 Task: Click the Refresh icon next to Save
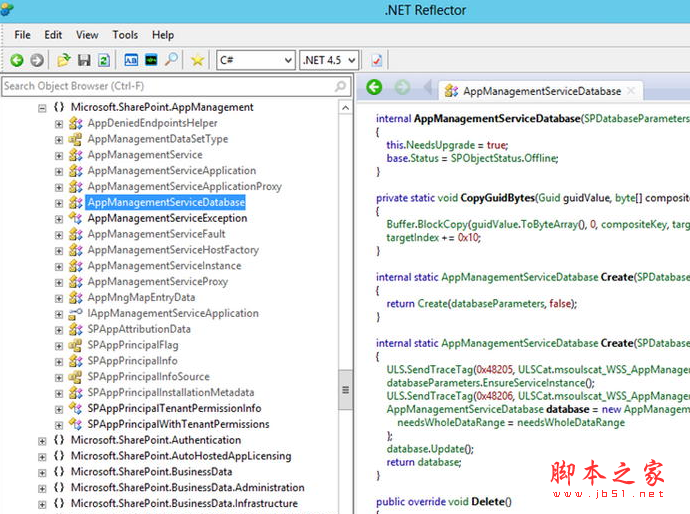pyautogui.click(x=102, y=61)
